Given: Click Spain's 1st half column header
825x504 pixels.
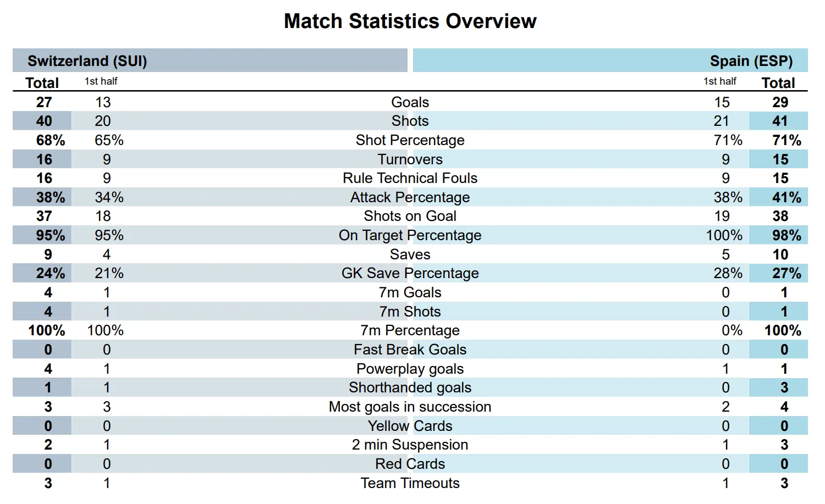Looking at the screenshot, I should [x=719, y=81].
